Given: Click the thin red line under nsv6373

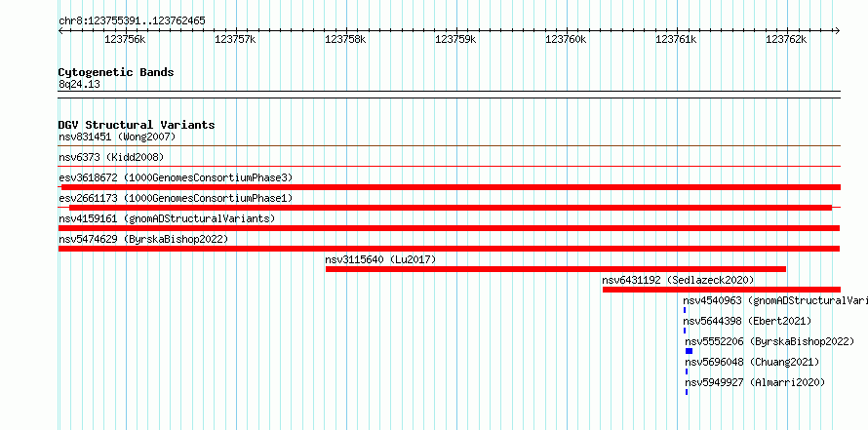Looking at the screenshot, I should tap(449, 166).
